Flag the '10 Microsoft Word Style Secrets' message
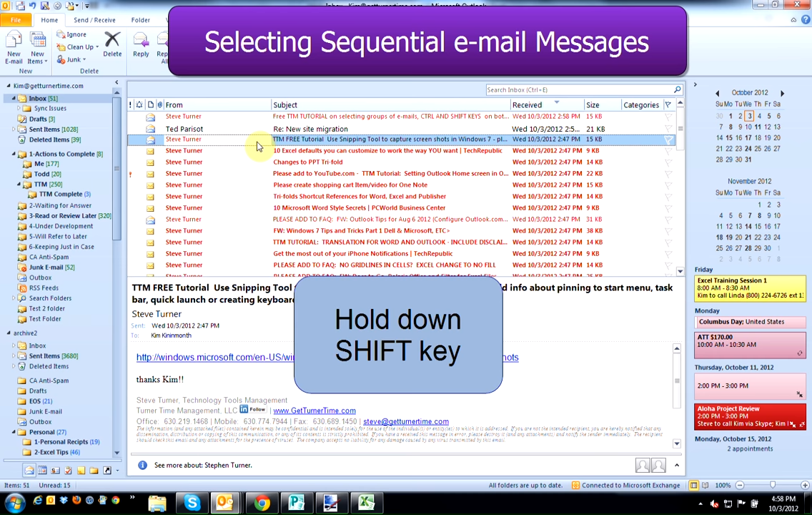This screenshot has width=812, height=515. (668, 207)
